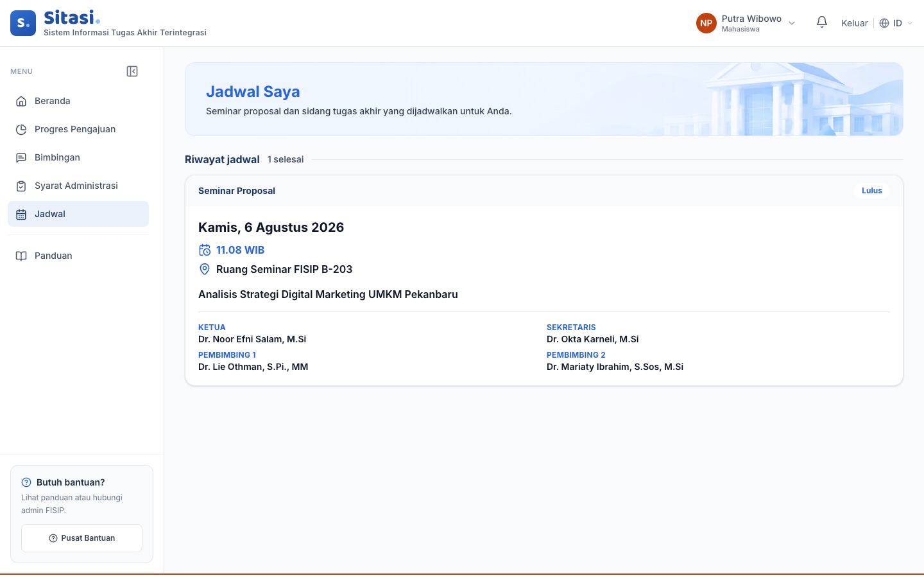This screenshot has width=924, height=578.
Task: Click Ruang Seminar FISIP B-203 text
Action: 284,269
